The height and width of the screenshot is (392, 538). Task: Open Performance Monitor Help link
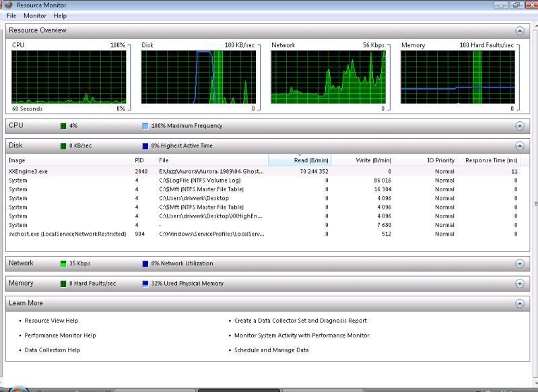tap(60, 335)
